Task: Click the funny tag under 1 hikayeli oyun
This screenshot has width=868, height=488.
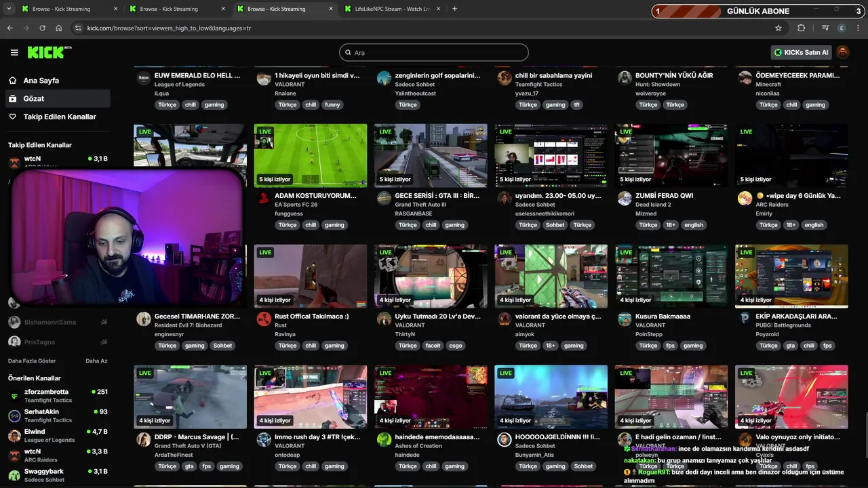Action: click(332, 105)
